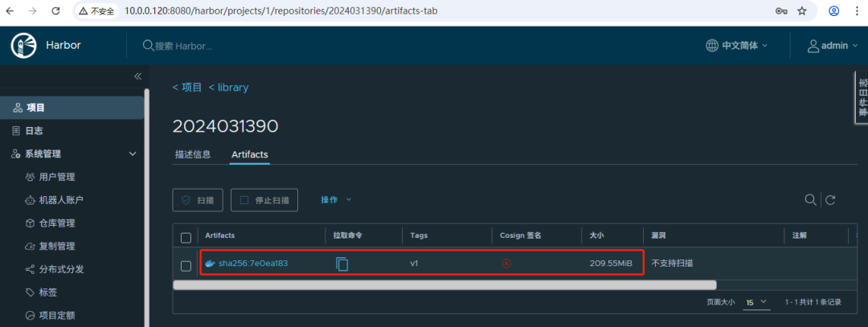The width and height of the screenshot is (868, 327).
Task: Select the sha256:7e0ea183 artifact row checkbox
Action: 186,265
